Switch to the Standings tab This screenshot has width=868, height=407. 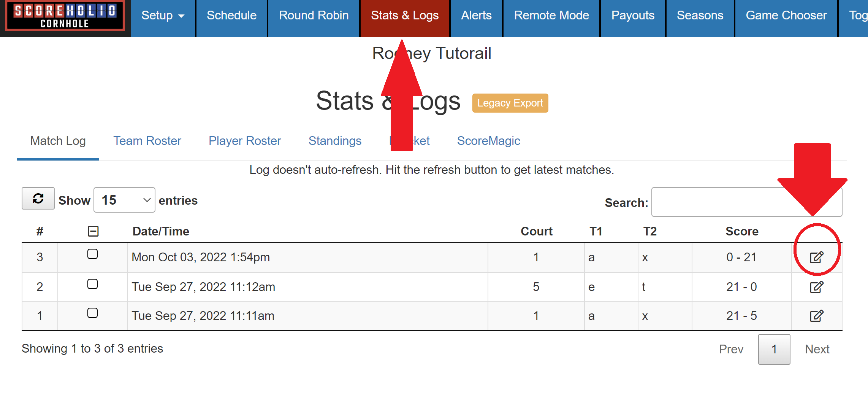pyautogui.click(x=334, y=141)
